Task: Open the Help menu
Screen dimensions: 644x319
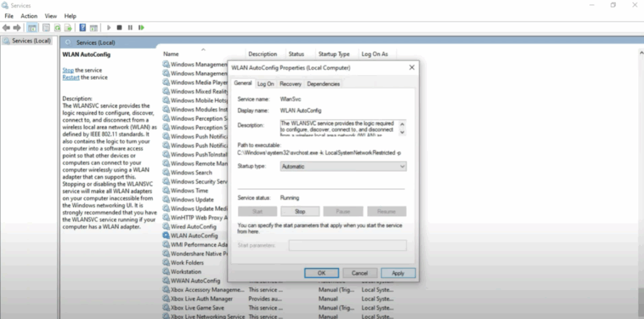Action: [x=70, y=16]
